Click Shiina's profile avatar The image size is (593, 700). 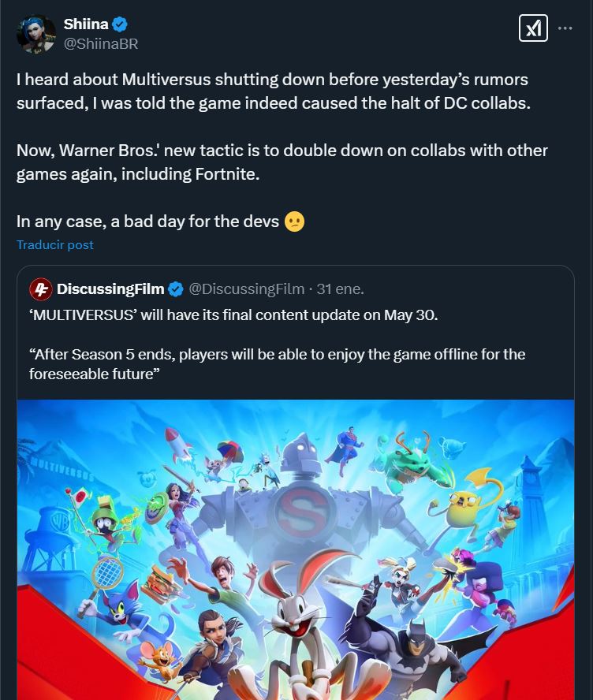coord(36,35)
